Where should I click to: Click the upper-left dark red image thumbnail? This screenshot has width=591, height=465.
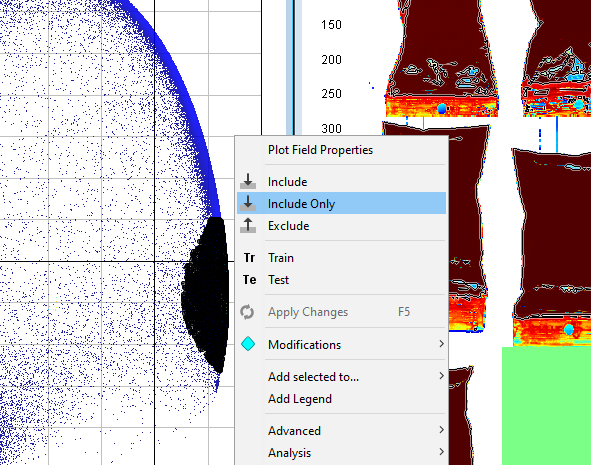[x=442, y=58]
